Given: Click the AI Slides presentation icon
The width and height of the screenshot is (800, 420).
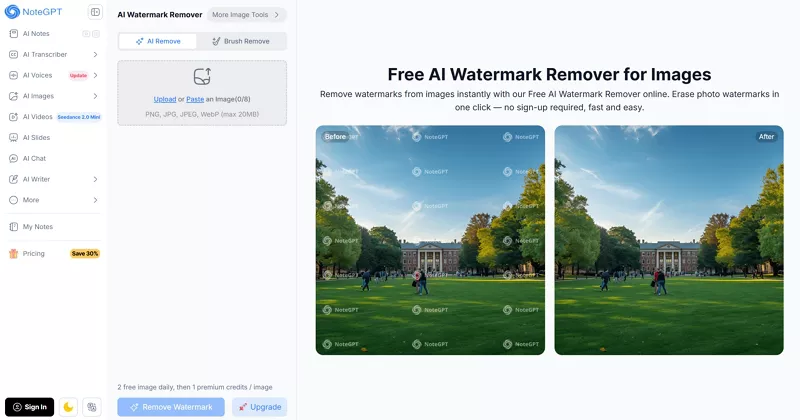Looking at the screenshot, I should 14,138.
